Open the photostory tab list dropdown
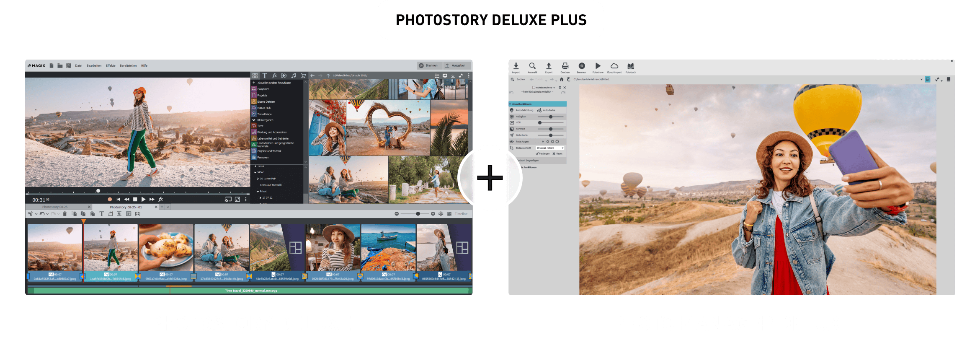 click(x=168, y=207)
